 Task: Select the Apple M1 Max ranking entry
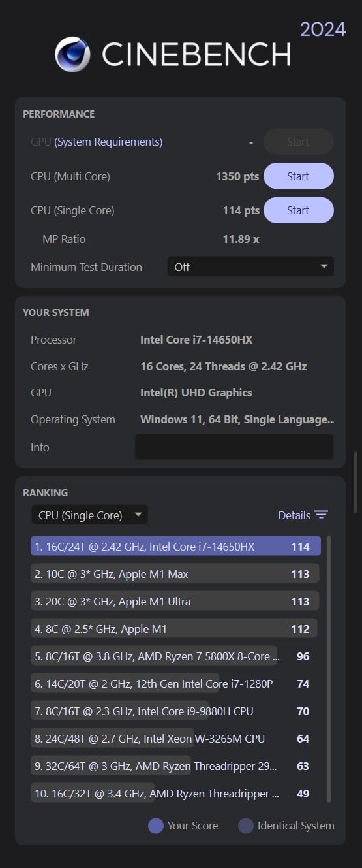(175, 574)
